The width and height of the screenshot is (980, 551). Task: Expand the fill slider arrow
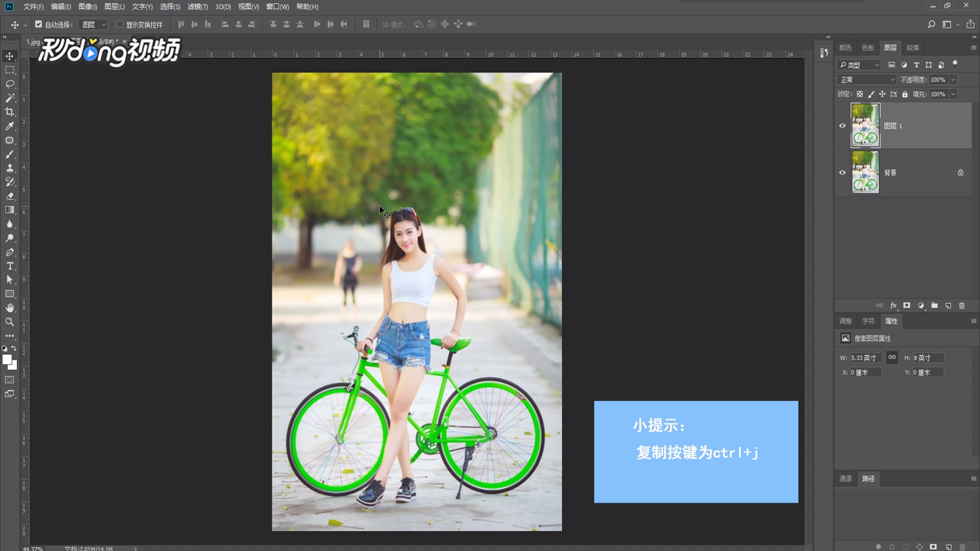click(x=953, y=94)
